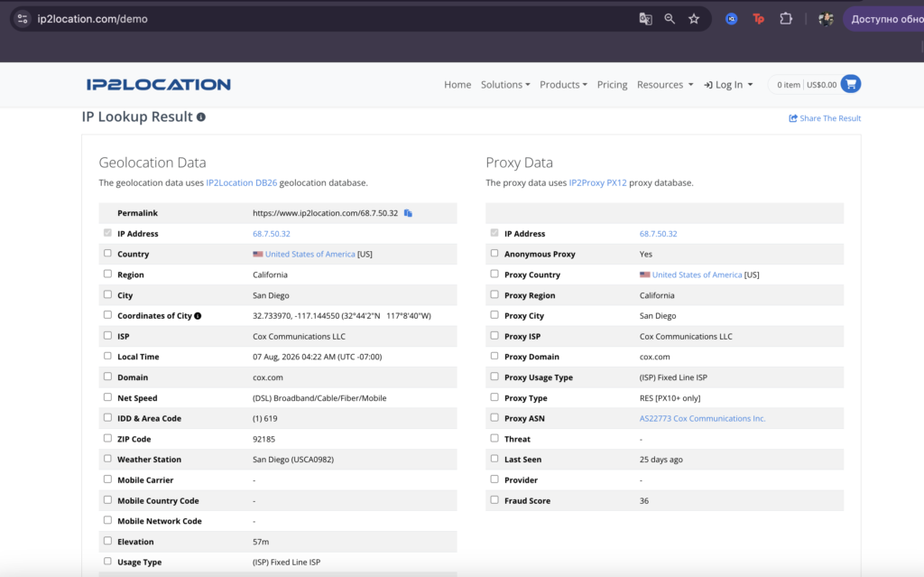924x577 pixels.
Task: Tick the City checkbox
Action: (107, 294)
